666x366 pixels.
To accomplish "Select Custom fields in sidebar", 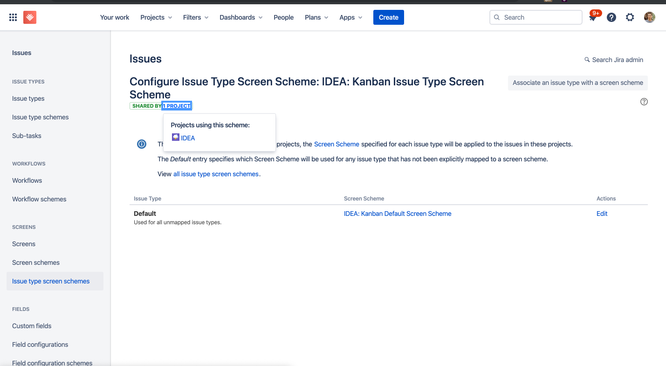I will tap(32, 326).
